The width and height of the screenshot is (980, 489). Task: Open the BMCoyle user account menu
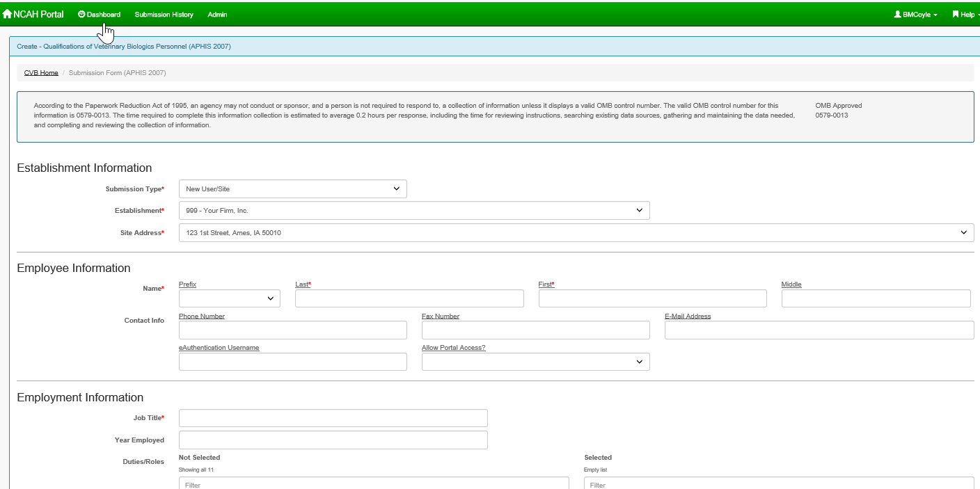pos(915,15)
